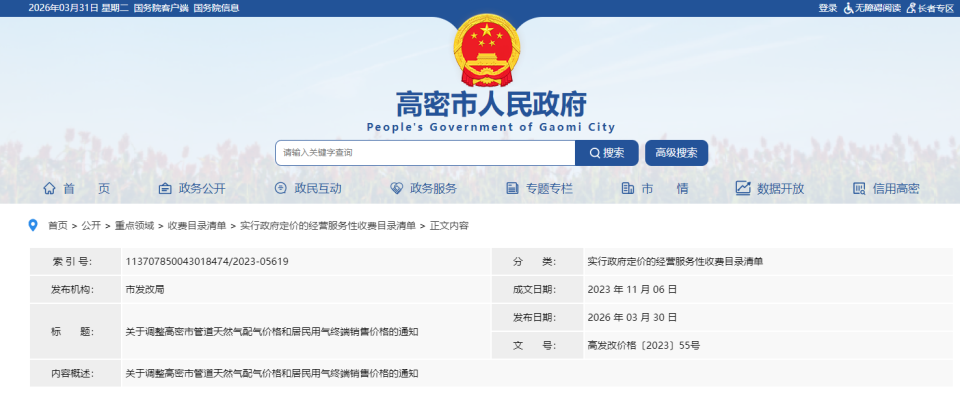This screenshot has width=960, height=397.
Task: Click the 高密市人民政府 site title
Action: pyautogui.click(x=491, y=104)
